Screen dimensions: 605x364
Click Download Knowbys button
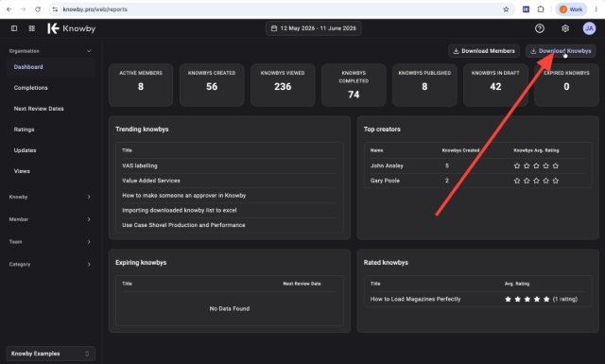pyautogui.click(x=561, y=51)
